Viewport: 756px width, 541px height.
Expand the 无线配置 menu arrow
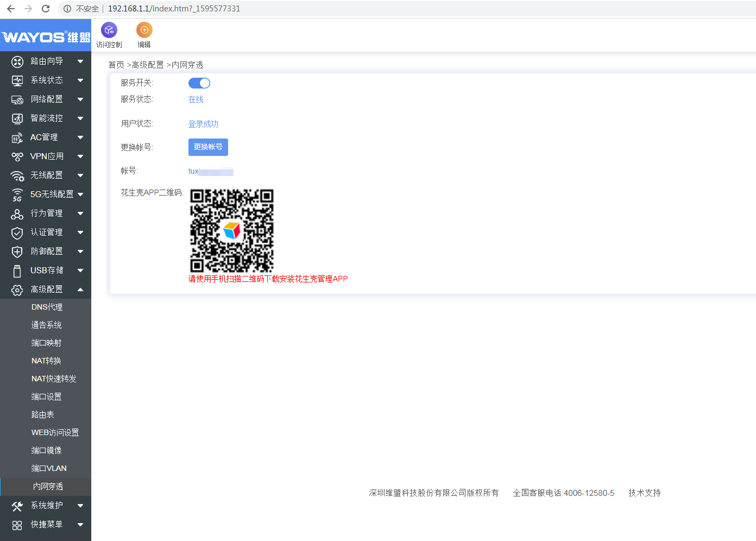pyautogui.click(x=80, y=175)
